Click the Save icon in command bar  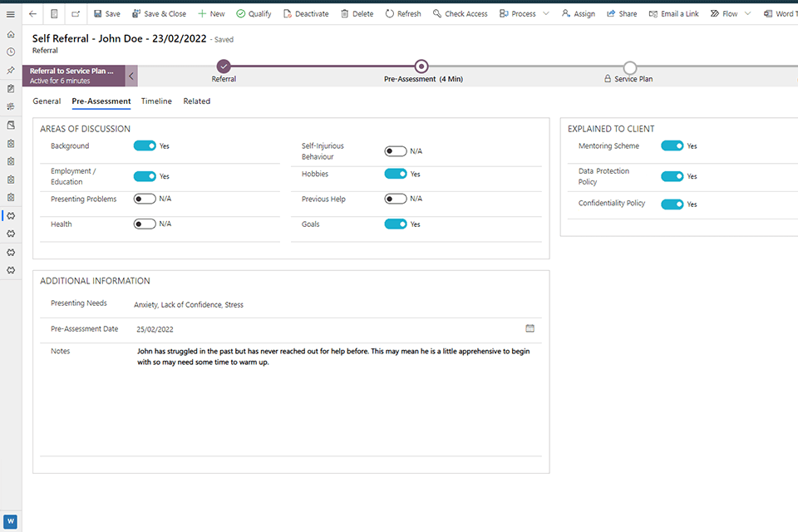pos(98,14)
